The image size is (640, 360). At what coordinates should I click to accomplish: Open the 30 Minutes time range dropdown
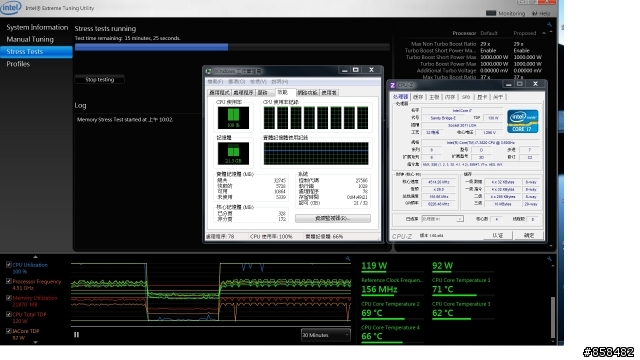click(325, 335)
